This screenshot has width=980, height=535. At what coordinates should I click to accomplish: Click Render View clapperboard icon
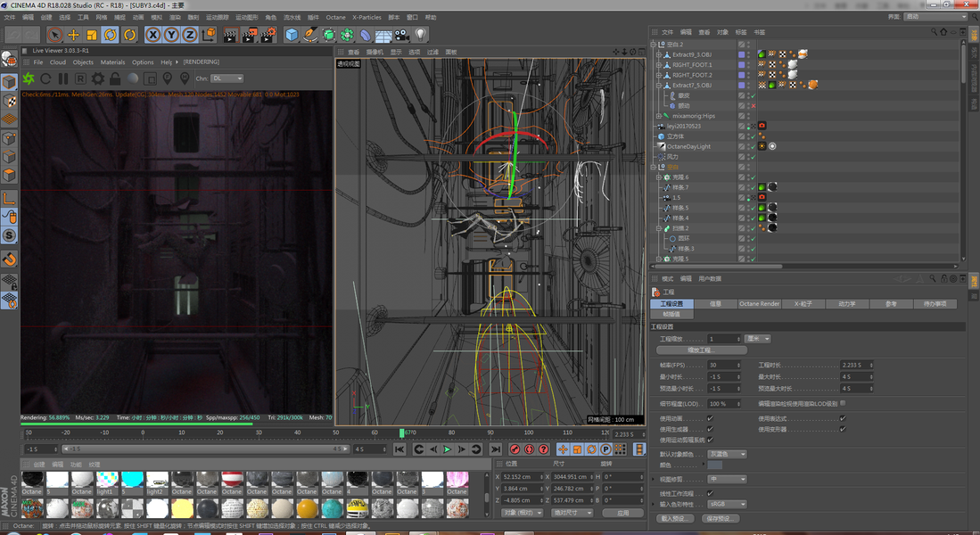click(x=230, y=35)
